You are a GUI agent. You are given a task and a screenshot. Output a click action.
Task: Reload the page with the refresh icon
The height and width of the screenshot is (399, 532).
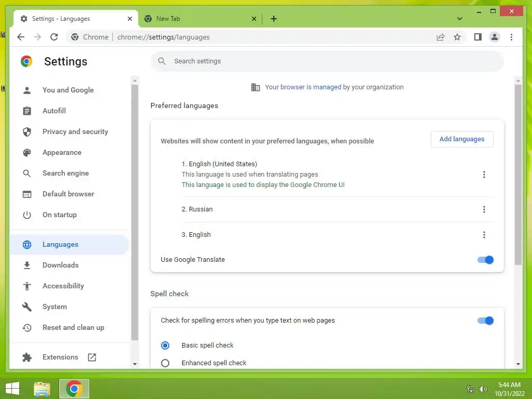coord(54,37)
